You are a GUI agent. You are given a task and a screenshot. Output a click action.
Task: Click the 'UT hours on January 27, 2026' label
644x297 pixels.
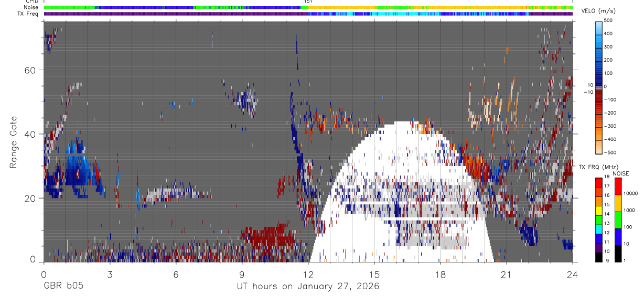coord(308,286)
